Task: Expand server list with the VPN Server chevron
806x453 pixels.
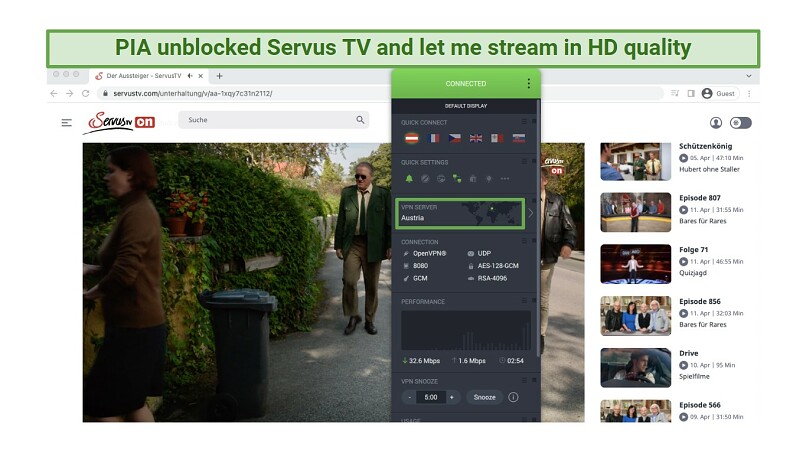Action: click(530, 213)
